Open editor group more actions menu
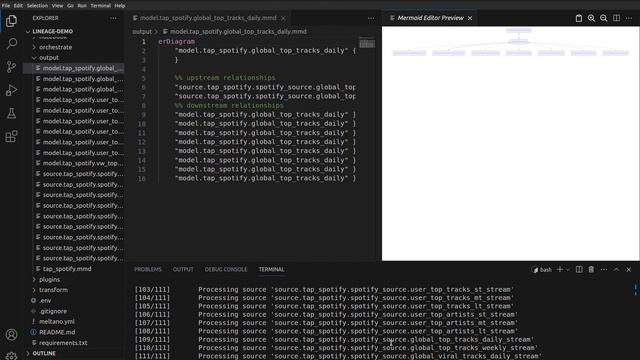This screenshot has width=640, height=360. tap(371, 18)
